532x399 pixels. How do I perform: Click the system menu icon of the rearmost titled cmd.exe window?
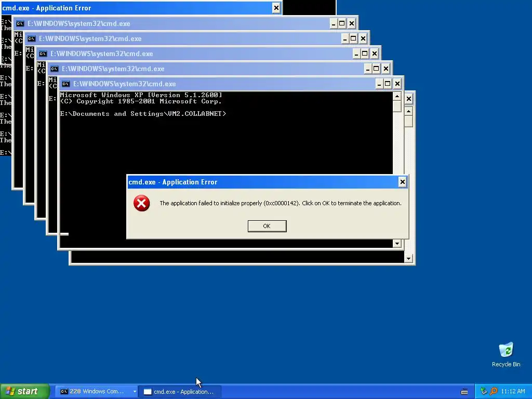pos(20,23)
